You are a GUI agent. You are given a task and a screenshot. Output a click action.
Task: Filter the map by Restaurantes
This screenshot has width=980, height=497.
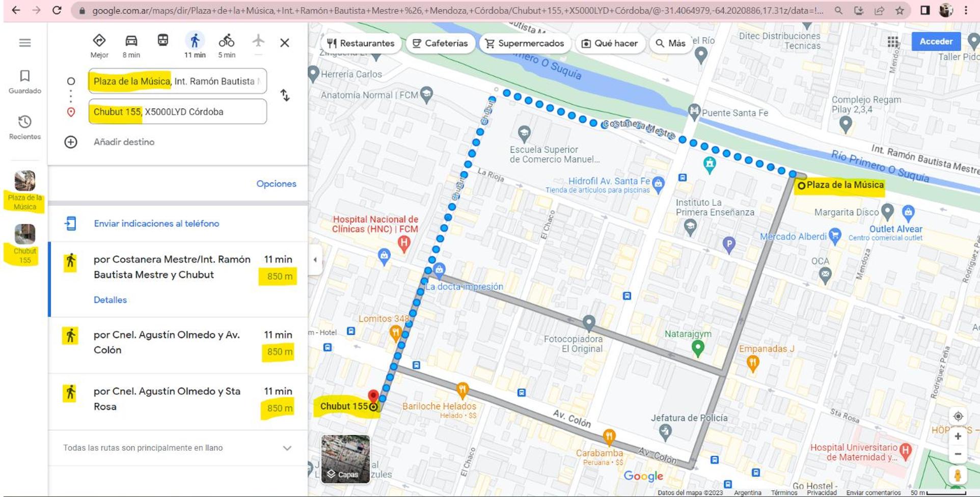pyautogui.click(x=361, y=43)
